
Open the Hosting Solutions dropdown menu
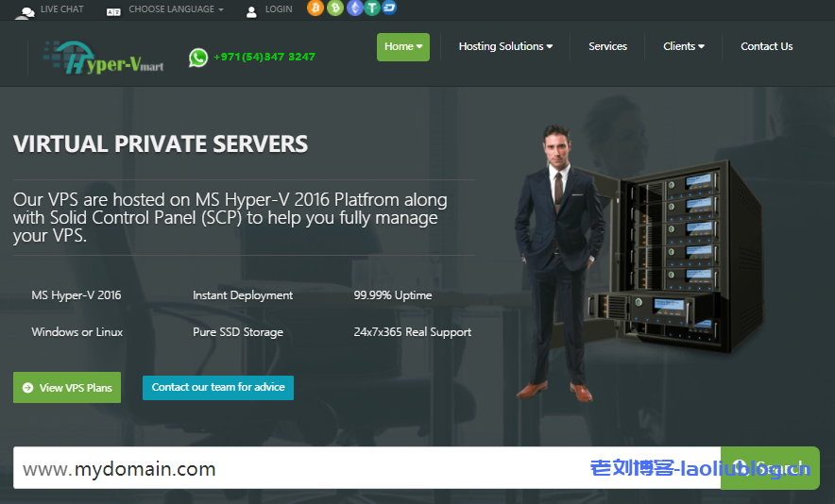tap(505, 46)
